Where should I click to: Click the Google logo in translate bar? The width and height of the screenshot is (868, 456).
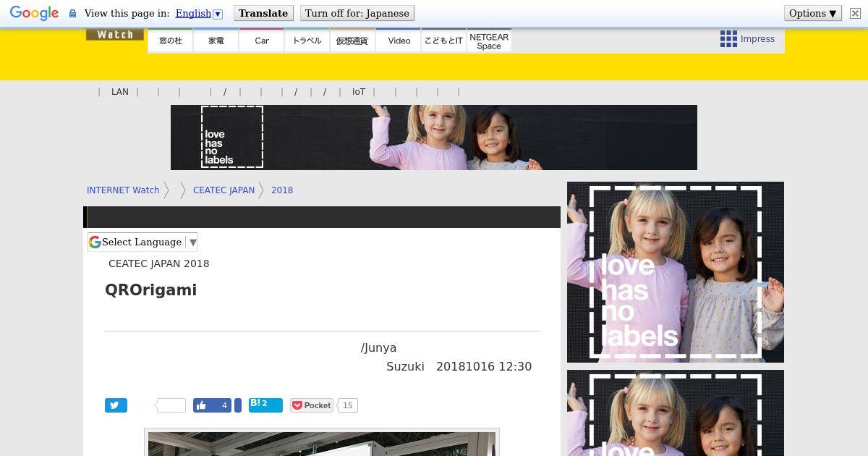[x=34, y=13]
